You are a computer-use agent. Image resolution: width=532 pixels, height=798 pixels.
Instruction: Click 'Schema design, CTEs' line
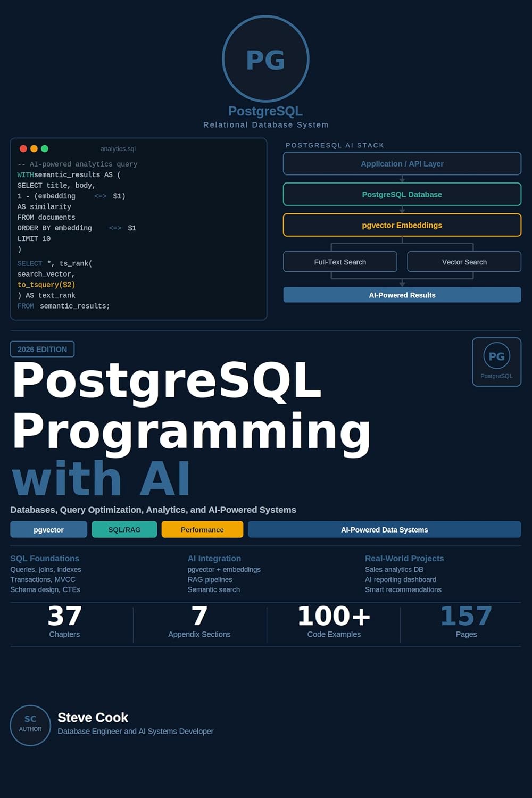tap(45, 590)
